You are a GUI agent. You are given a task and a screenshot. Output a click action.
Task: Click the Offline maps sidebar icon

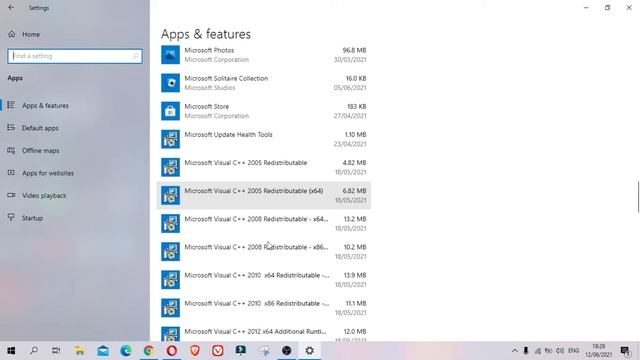[11, 150]
